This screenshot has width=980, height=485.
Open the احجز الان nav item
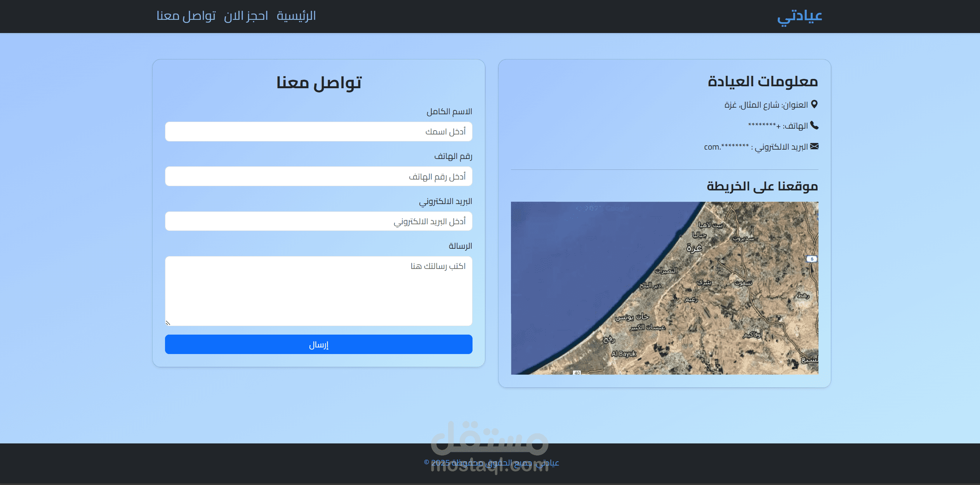pyautogui.click(x=246, y=16)
